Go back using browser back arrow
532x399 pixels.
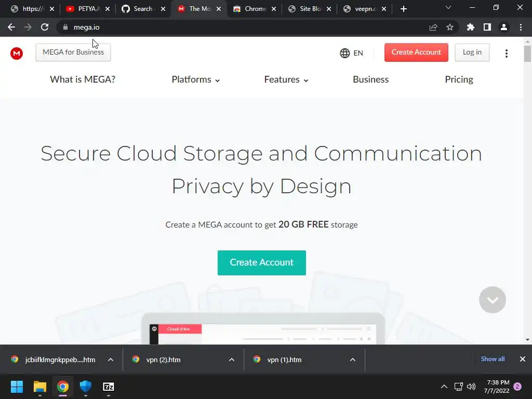(x=11, y=27)
